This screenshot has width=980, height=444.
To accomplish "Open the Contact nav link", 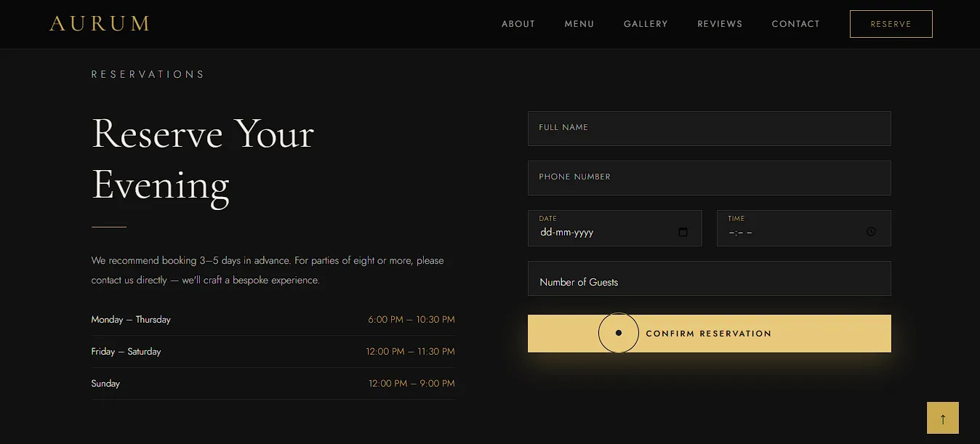I will click(x=795, y=24).
